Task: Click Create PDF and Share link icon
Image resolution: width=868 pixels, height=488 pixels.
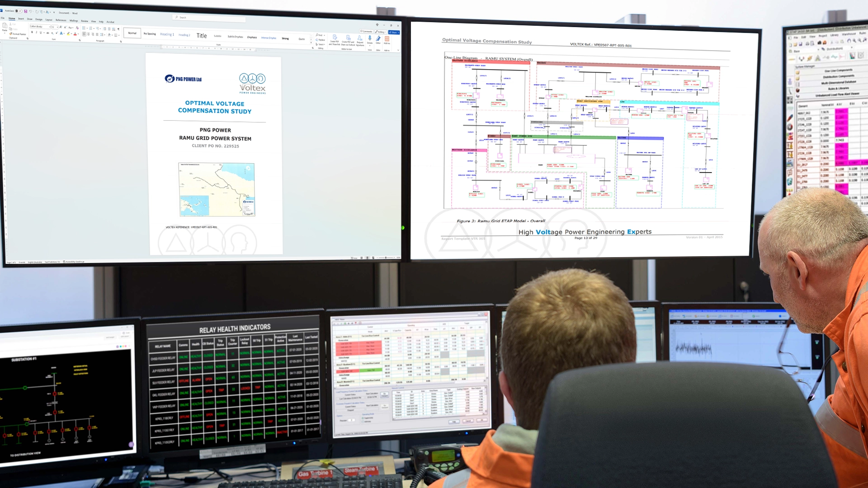Action: coord(335,38)
